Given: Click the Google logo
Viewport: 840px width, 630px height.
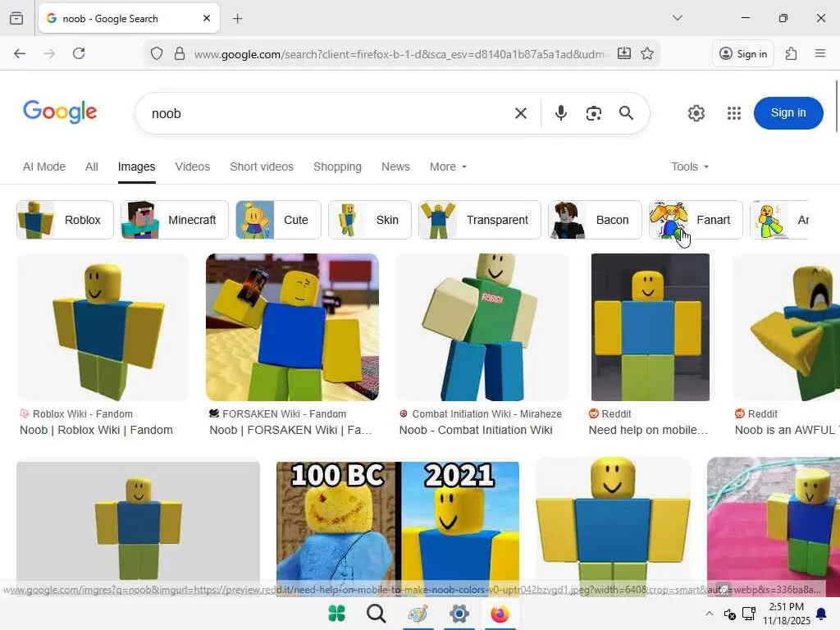Looking at the screenshot, I should click(x=60, y=112).
